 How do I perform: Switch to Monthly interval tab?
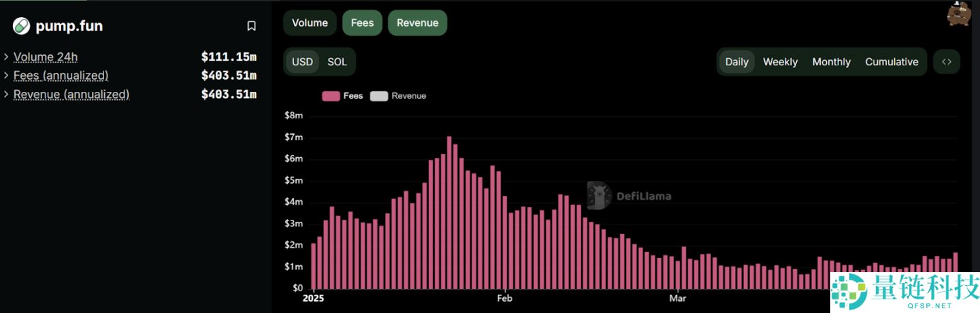(831, 62)
